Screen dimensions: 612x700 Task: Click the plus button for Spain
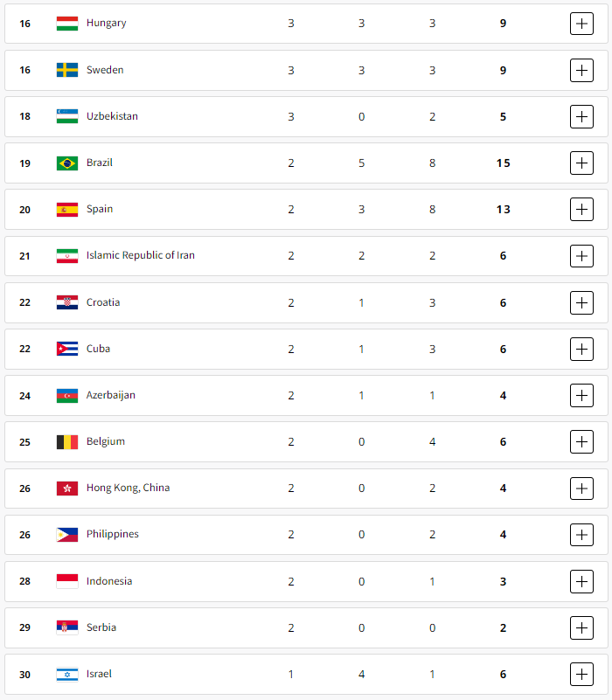click(x=581, y=210)
